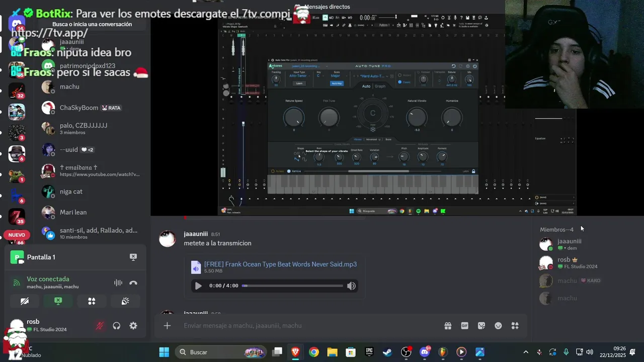Open GIF picker
The image size is (644, 362).
465,326
